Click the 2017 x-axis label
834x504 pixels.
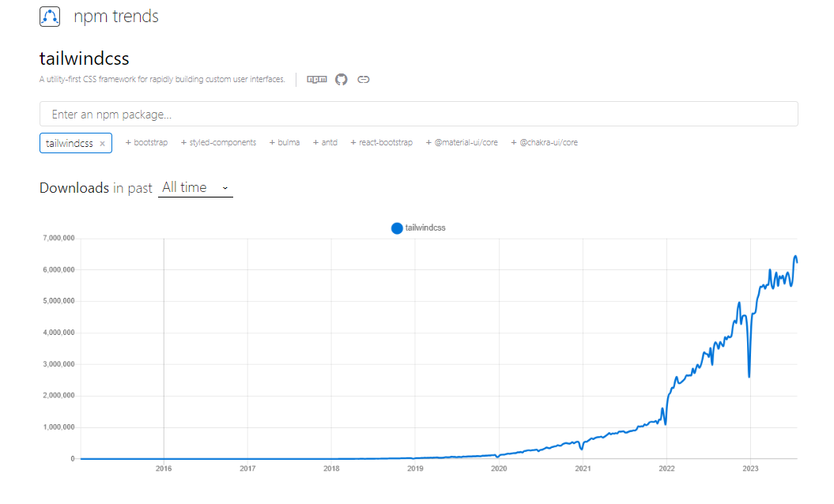tap(247, 468)
